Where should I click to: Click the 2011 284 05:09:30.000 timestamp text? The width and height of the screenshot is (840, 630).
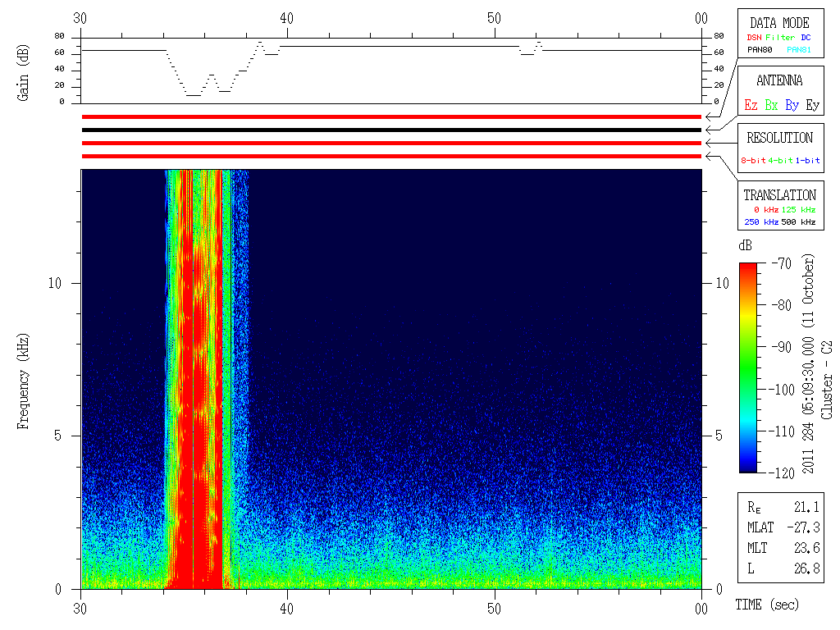[808, 404]
